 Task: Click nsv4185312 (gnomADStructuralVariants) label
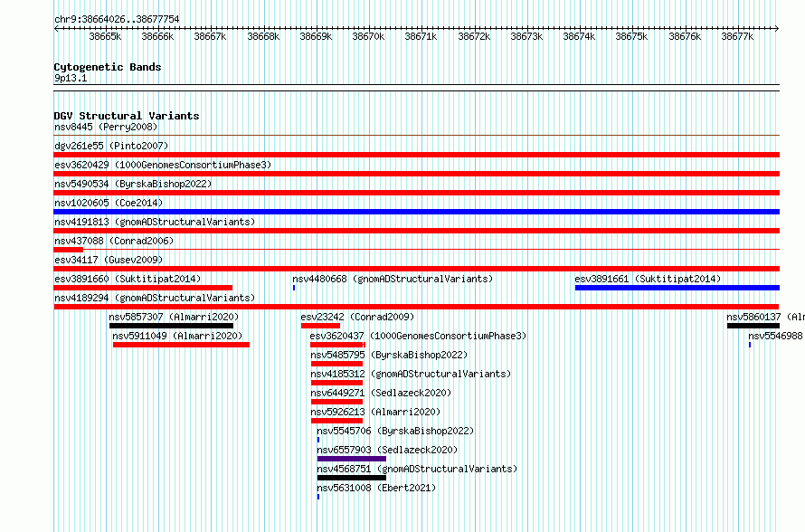(x=411, y=374)
